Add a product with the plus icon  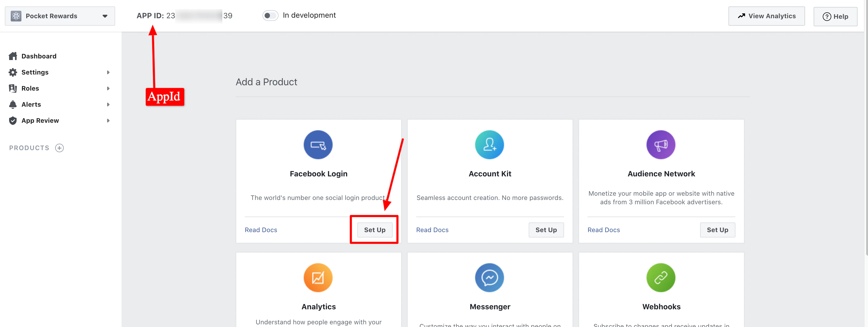59,148
